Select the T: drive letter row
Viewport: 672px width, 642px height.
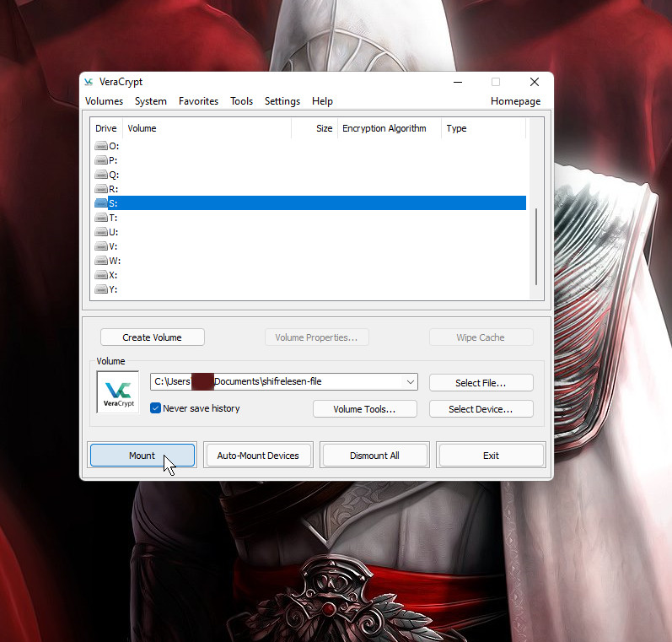(309, 218)
